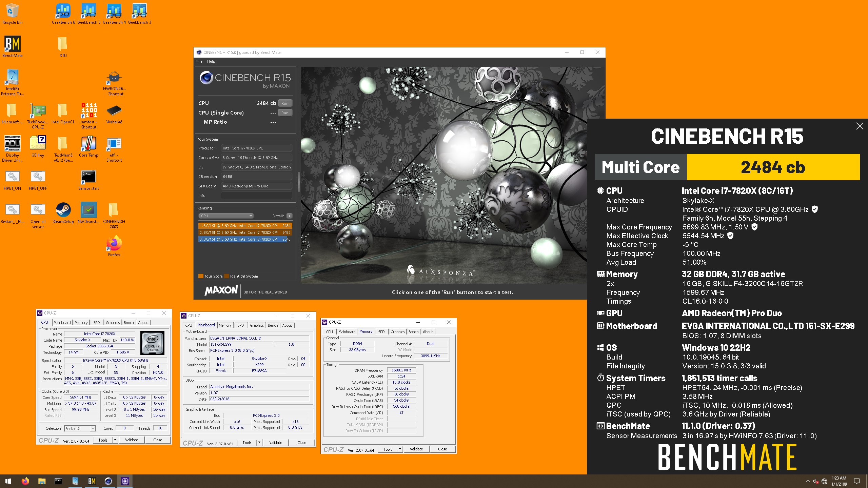
Task: Close the BenchMate result overlay
Action: click(x=860, y=126)
